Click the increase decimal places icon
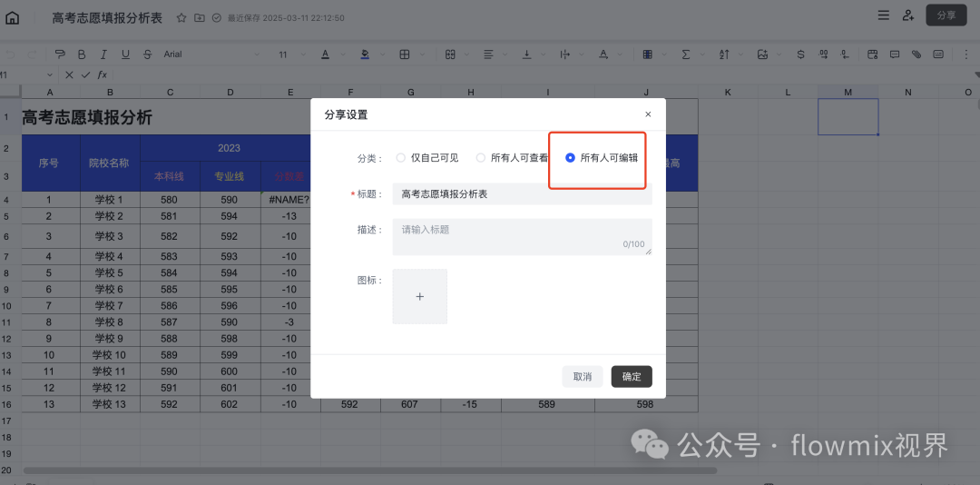Viewport: 980px width, 485px height. tap(823, 54)
